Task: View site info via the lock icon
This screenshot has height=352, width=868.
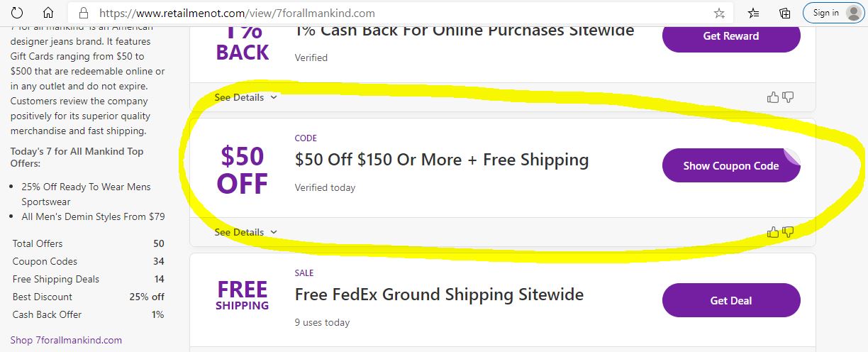Action: [84, 13]
